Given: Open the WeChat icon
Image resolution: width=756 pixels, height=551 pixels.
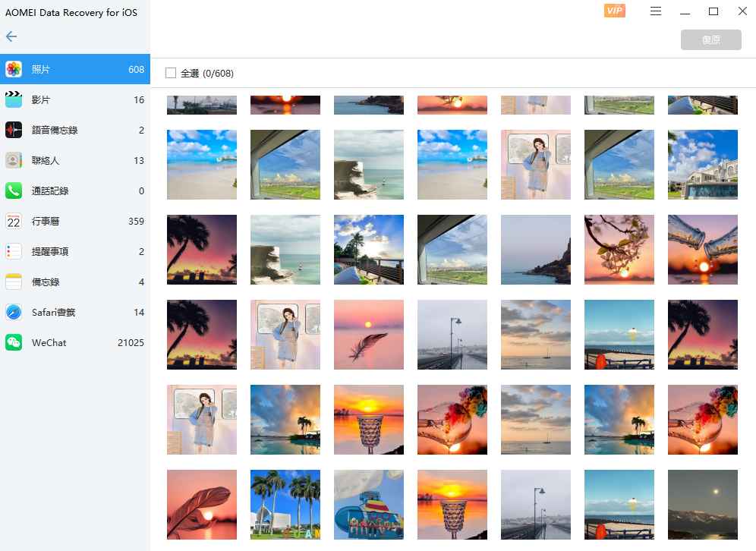Looking at the screenshot, I should [14, 342].
